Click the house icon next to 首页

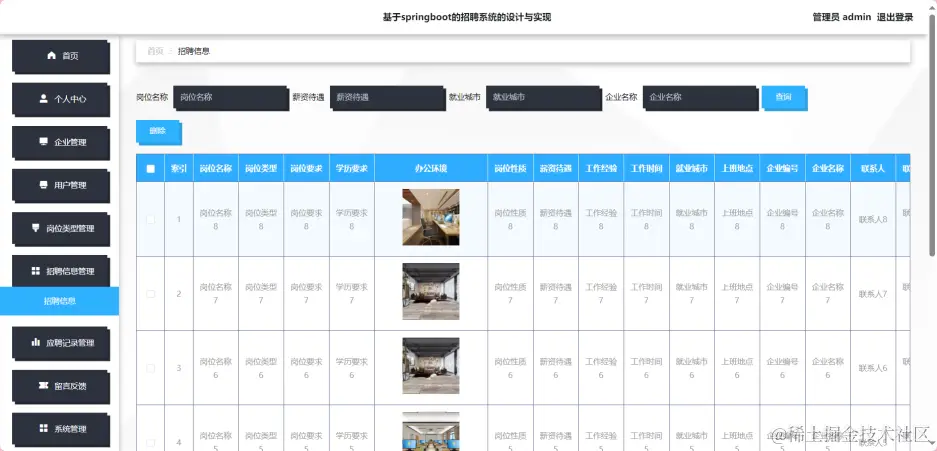click(51, 55)
